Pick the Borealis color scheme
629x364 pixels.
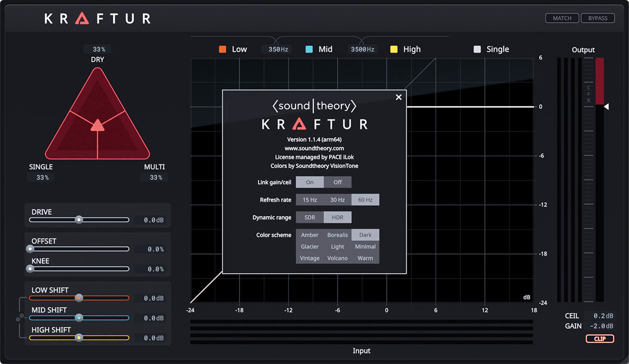338,235
